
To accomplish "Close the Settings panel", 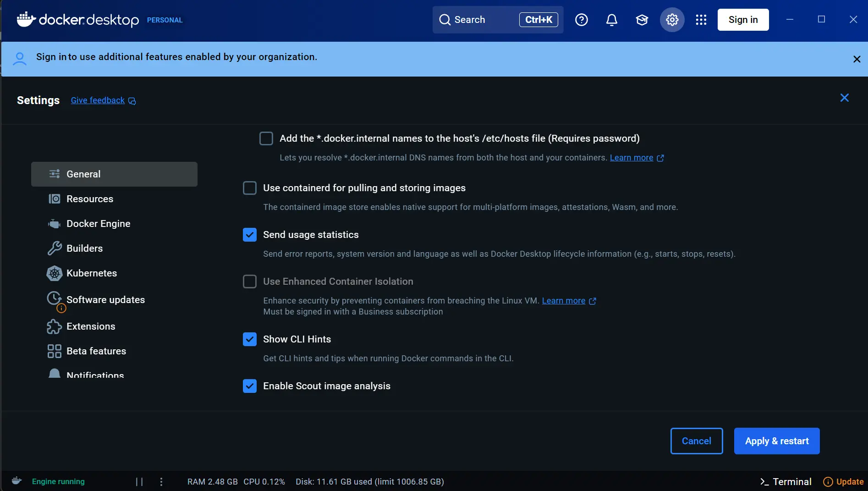I will pos(845,98).
